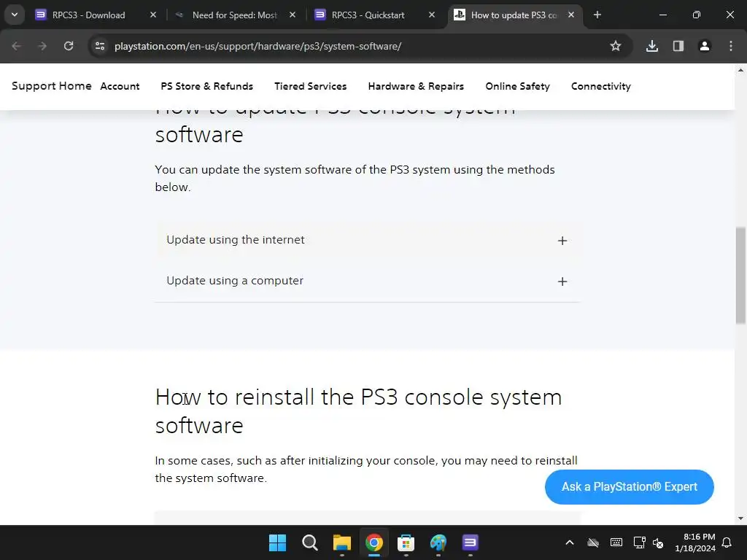Open Microsoft Store from the taskbar
Image resolution: width=747 pixels, height=560 pixels.
point(406,542)
